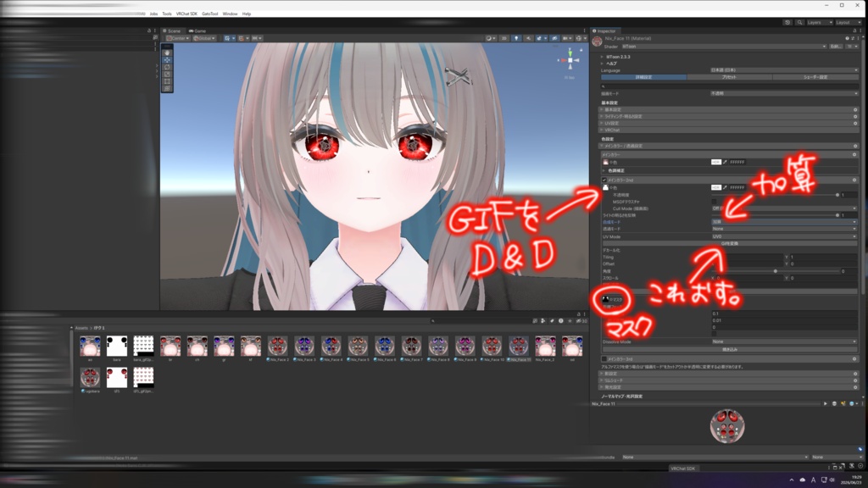This screenshot has height=488, width=868.
Task: Click gear icon on 基本設定 row
Action: [855, 109]
